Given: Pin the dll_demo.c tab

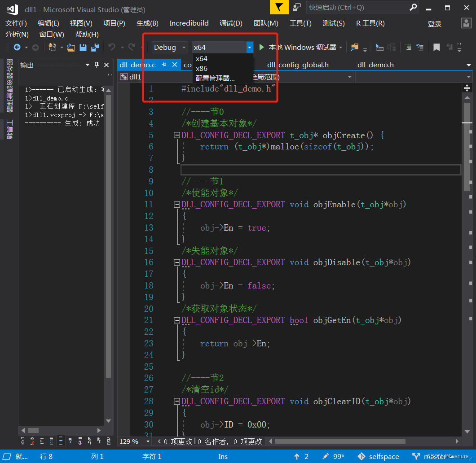Looking at the screenshot, I should tap(164, 65).
